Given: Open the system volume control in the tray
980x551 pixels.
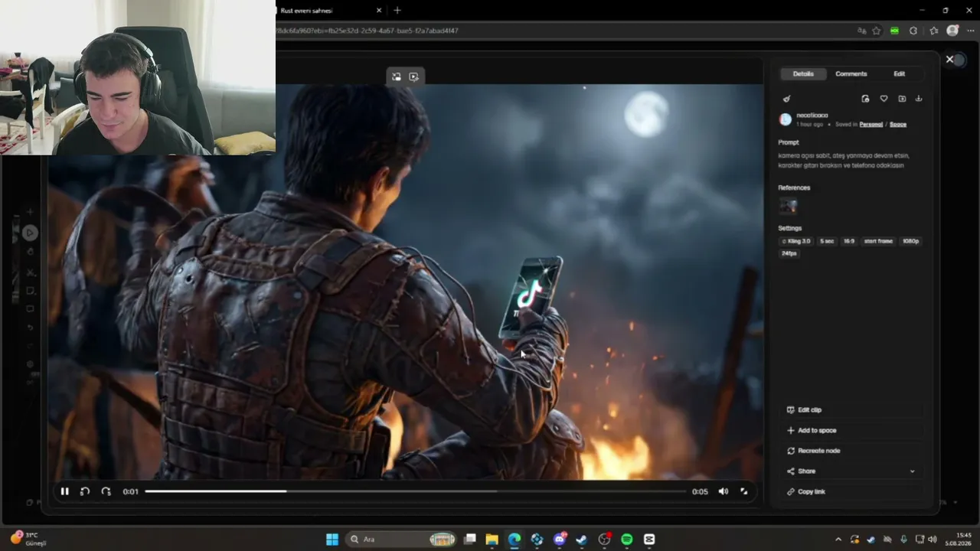Looking at the screenshot, I should [933, 540].
